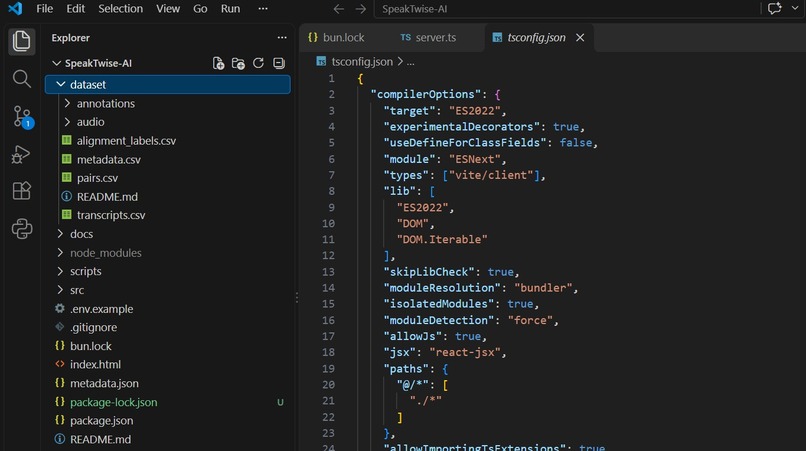Go forward using the navigation arrow
Screen dimensions: 806x451
coord(361,9)
